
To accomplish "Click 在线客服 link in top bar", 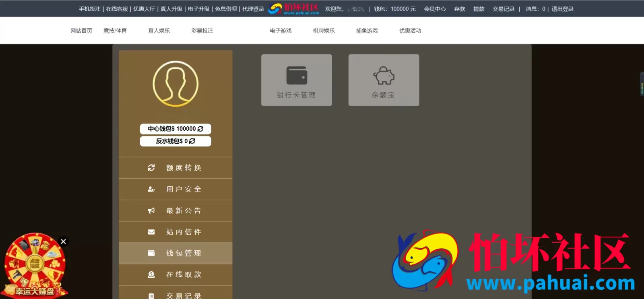I will (x=117, y=9).
